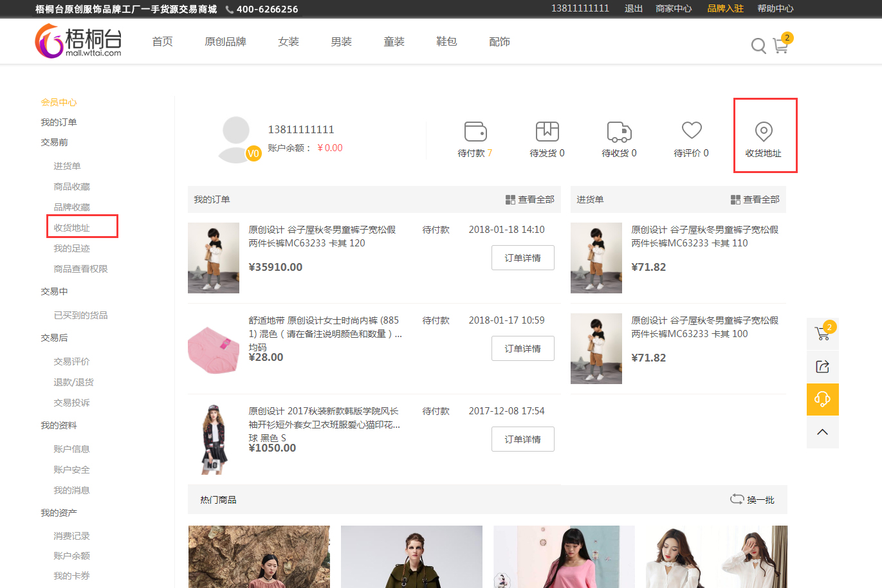Select 收货地址 in the left sidebar
Image resolution: width=882 pixels, height=588 pixels.
coord(72,228)
